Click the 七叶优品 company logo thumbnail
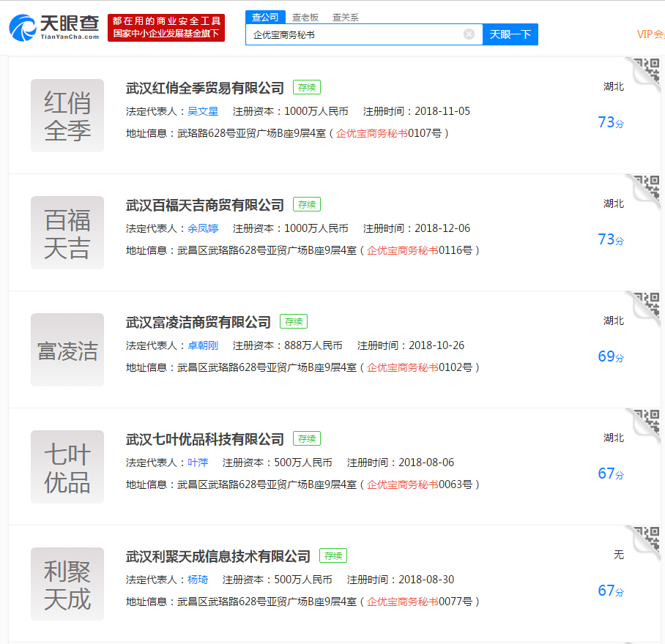This screenshot has width=665, height=644. click(x=67, y=467)
